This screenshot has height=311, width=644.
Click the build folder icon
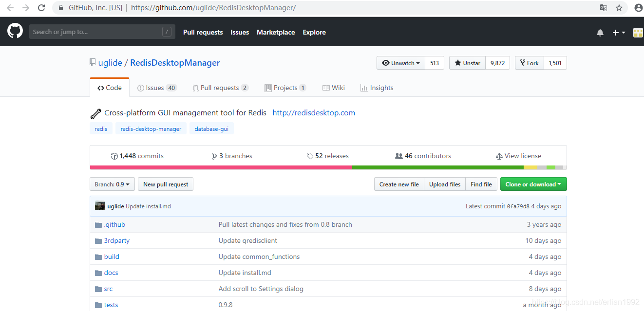pyautogui.click(x=98, y=257)
